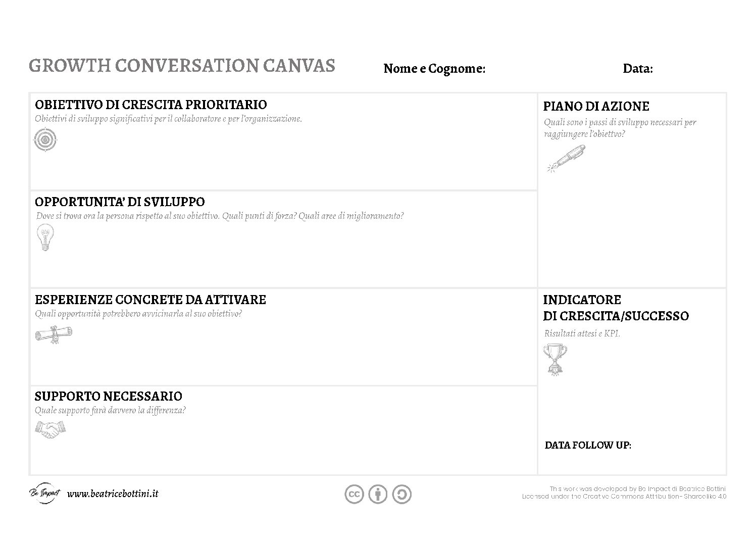
Task: Click the fountain pen icon
Action: (566, 159)
